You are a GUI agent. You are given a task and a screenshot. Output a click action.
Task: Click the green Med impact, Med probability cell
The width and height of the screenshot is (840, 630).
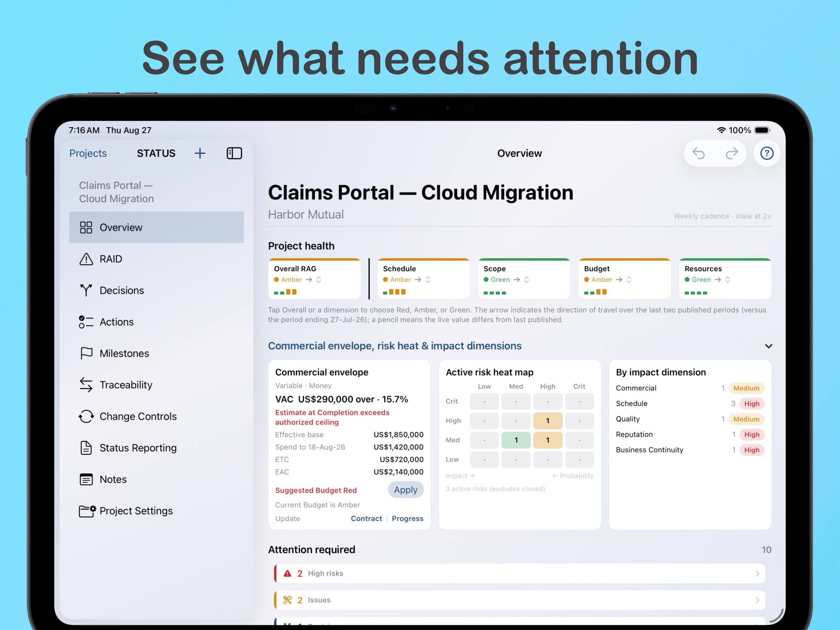coord(516,440)
